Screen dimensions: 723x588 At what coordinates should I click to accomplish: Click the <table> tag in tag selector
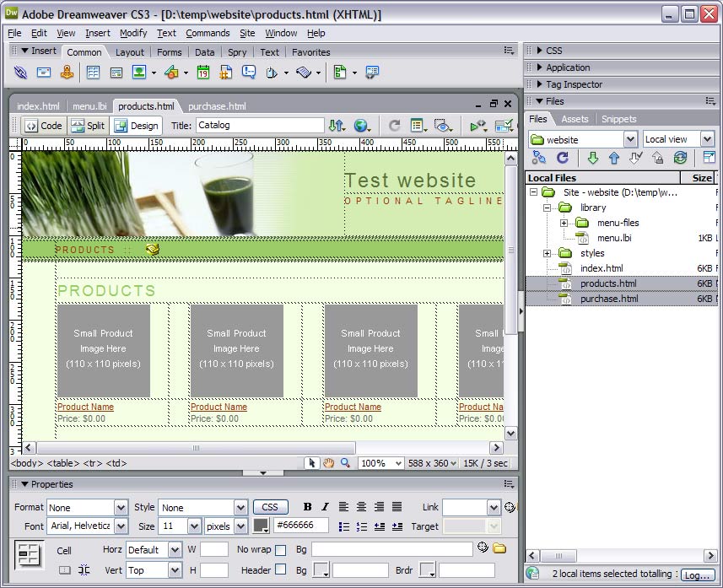pos(63,463)
